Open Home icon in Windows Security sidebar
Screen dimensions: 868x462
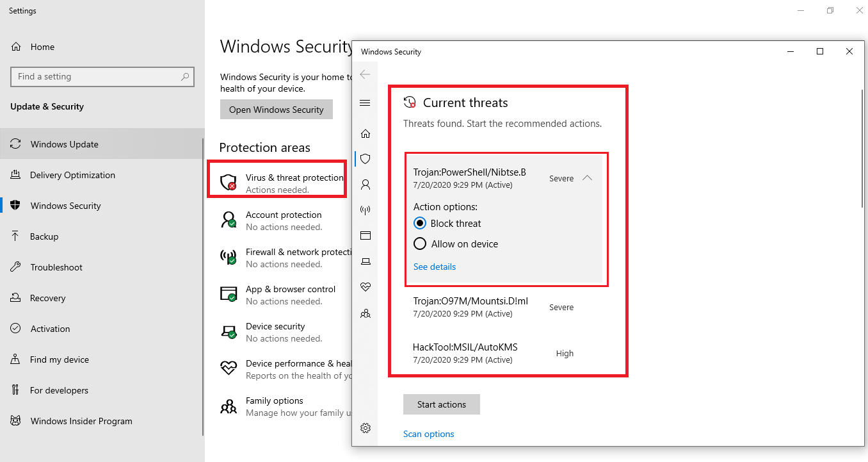[366, 133]
